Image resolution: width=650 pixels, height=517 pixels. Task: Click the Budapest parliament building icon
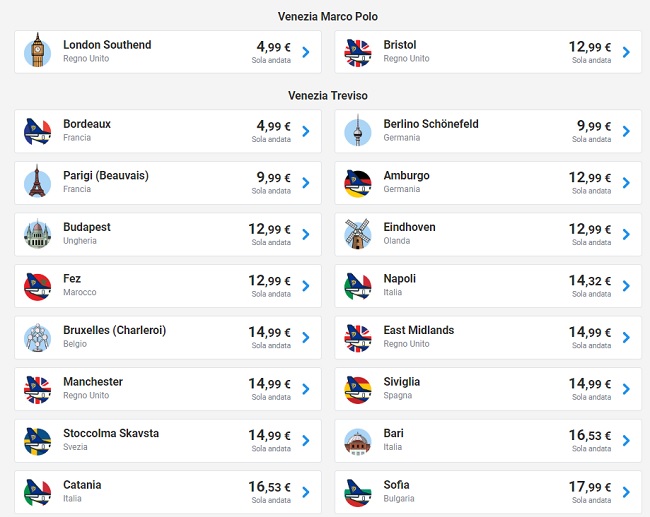click(37, 234)
